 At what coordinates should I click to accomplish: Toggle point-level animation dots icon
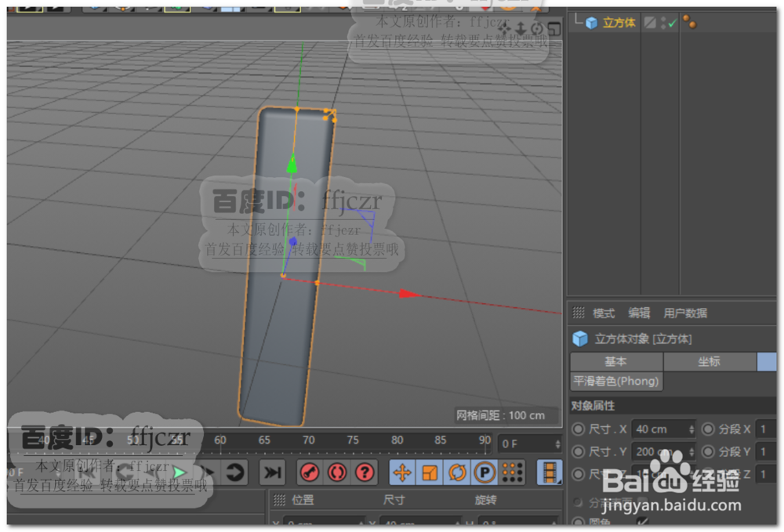pos(513,472)
